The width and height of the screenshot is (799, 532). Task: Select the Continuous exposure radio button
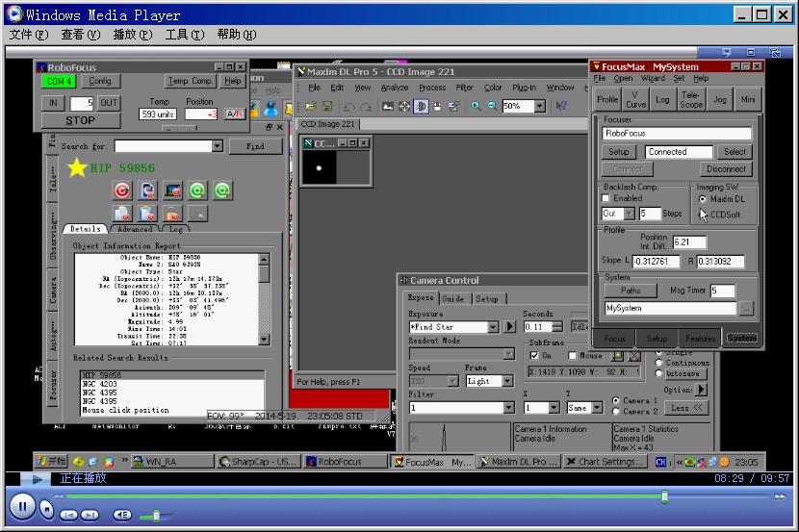pyautogui.click(x=658, y=363)
